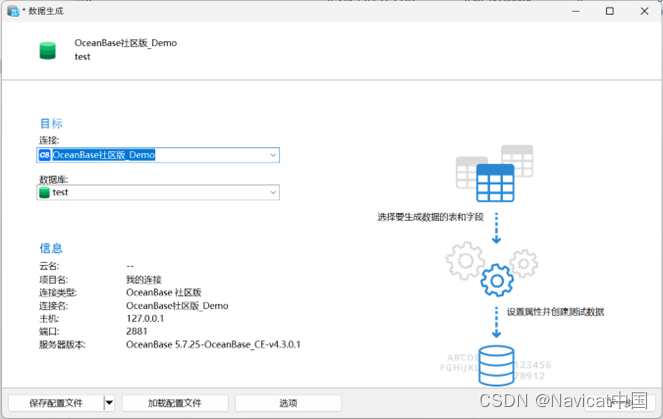The height and width of the screenshot is (419, 663).
Task: Minimize the data generation window
Action: point(575,11)
